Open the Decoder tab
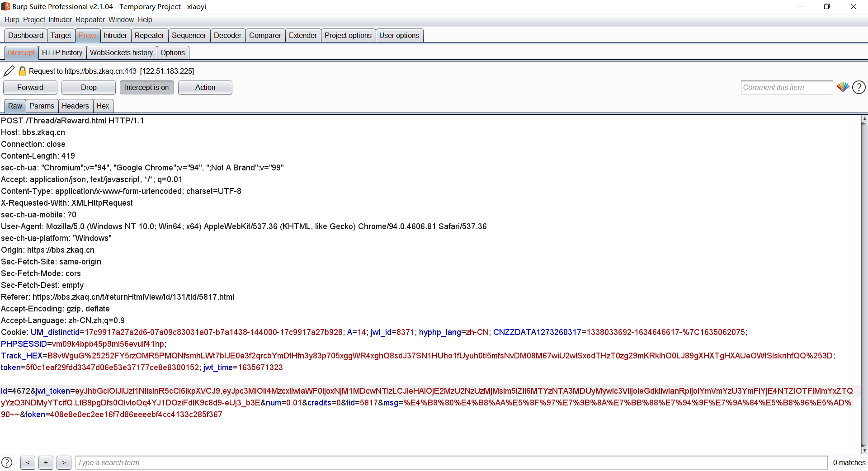The height and width of the screenshot is (471, 868). pos(227,35)
